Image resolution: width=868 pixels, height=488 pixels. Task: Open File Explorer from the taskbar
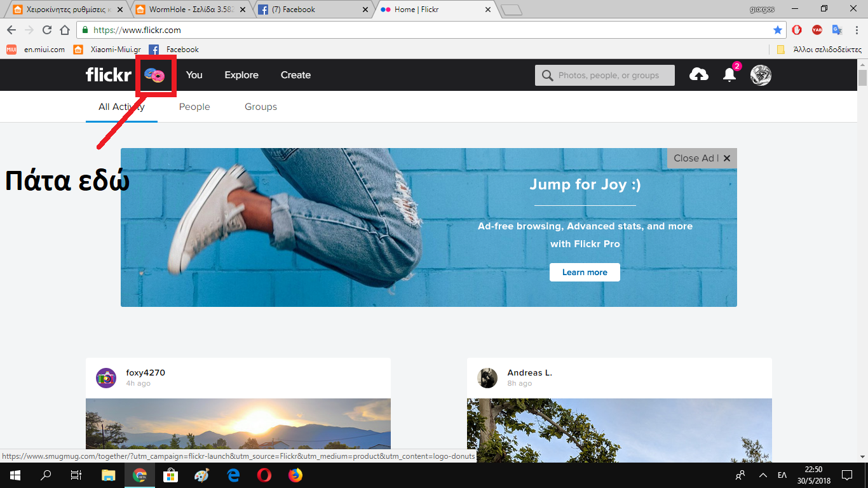coord(109,475)
